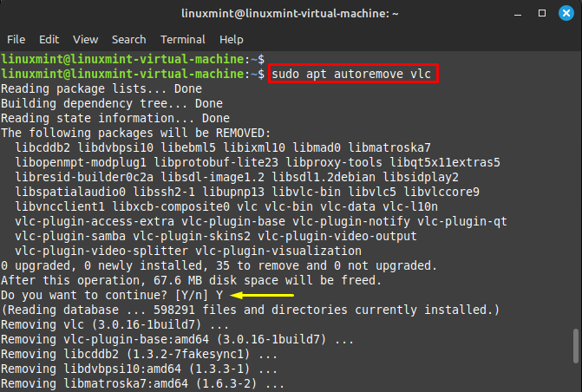Open the File menu
This screenshot has height=392, width=582.
(x=16, y=40)
